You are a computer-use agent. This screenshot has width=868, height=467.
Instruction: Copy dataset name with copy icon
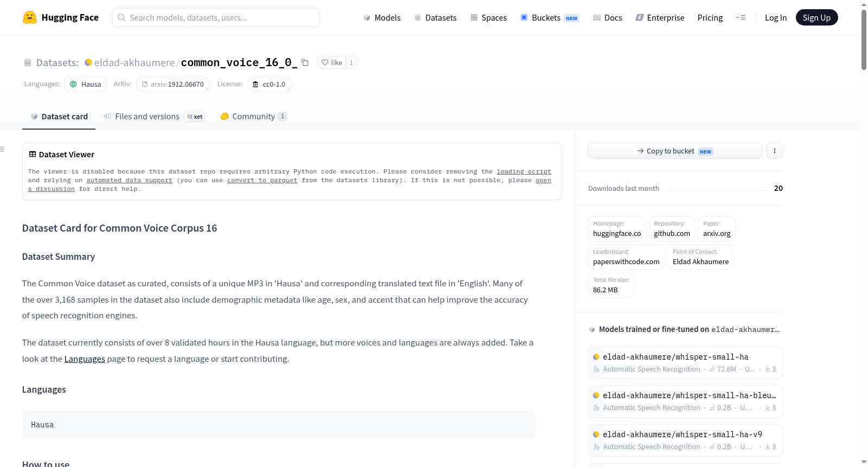305,62
